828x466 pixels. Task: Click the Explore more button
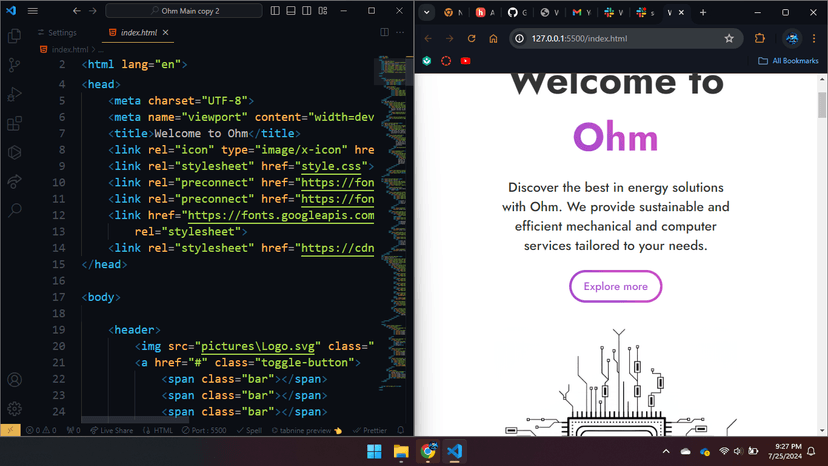[x=616, y=286]
